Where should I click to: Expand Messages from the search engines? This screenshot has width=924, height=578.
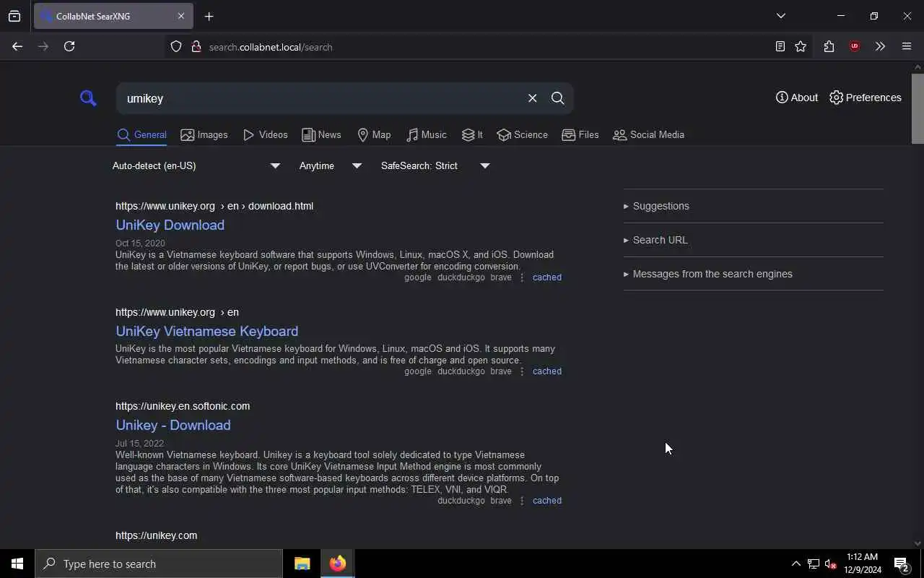click(x=753, y=274)
